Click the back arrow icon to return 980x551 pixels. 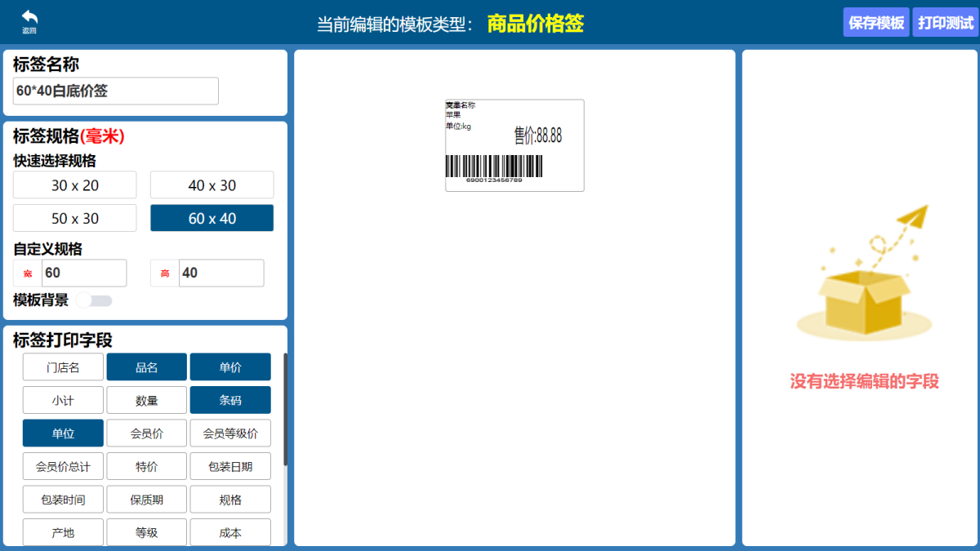(x=29, y=18)
